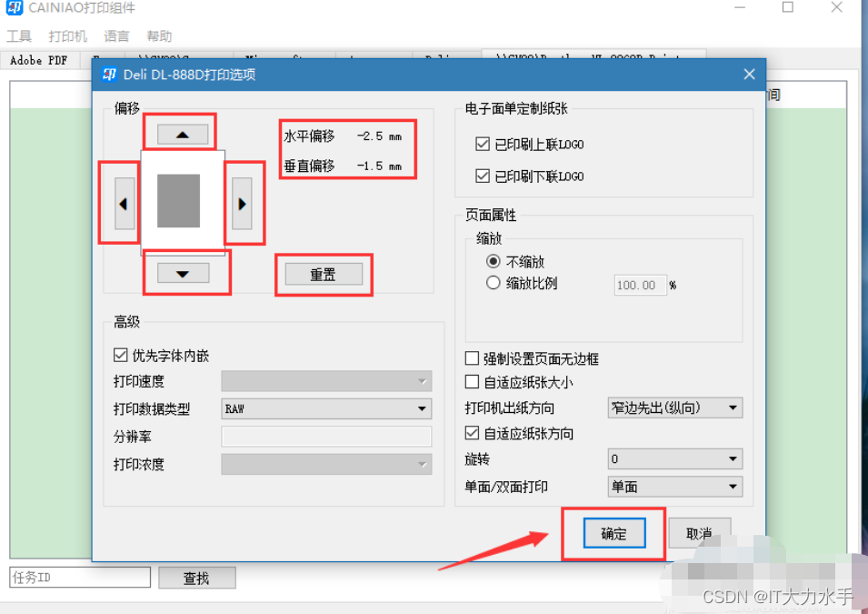Click the 水平偏移 -2.5 mm value
The width and height of the screenshot is (868, 614).
pyautogui.click(x=379, y=136)
